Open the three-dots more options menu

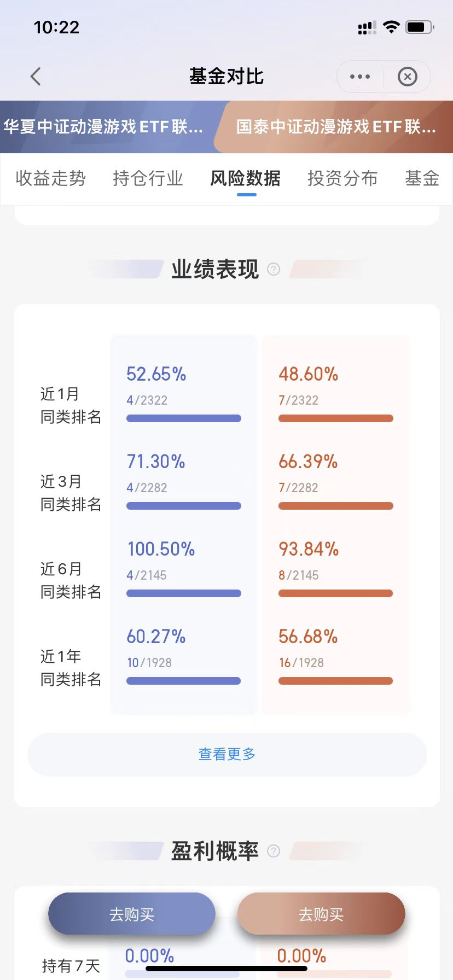360,77
